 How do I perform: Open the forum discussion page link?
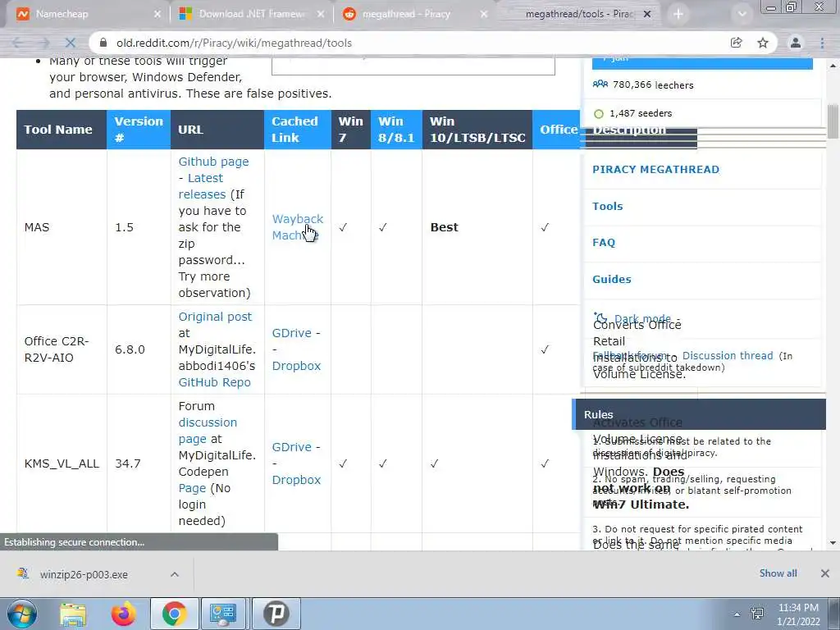208,431
